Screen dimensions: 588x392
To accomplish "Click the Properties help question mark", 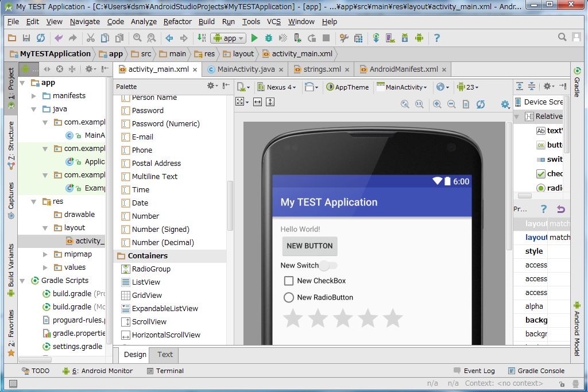I will click(543, 209).
